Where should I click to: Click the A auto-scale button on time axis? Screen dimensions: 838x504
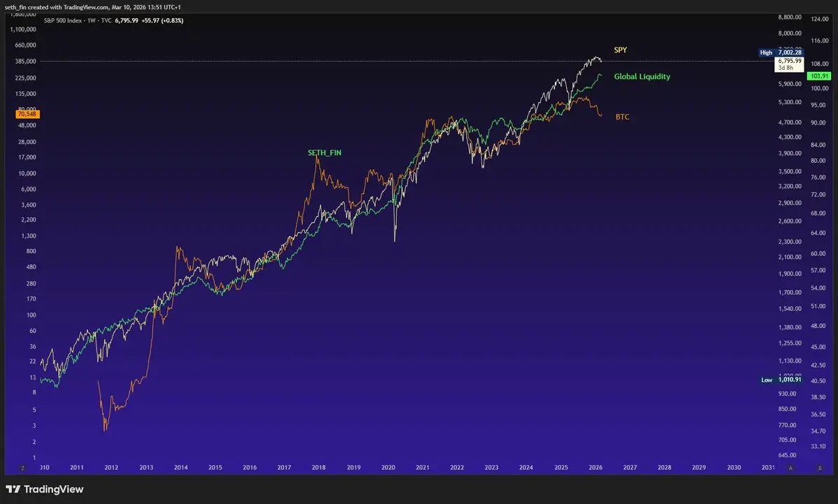coord(790,468)
